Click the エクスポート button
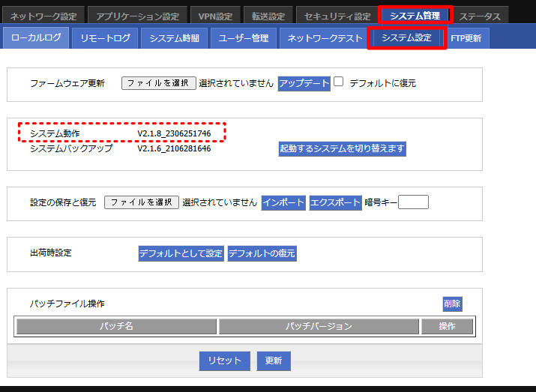 click(335, 202)
